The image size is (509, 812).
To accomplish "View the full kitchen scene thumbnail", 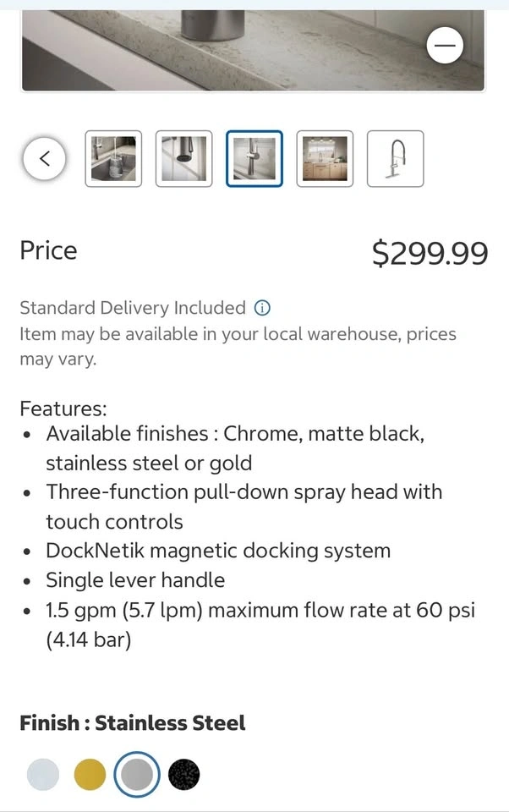I will click(x=325, y=158).
